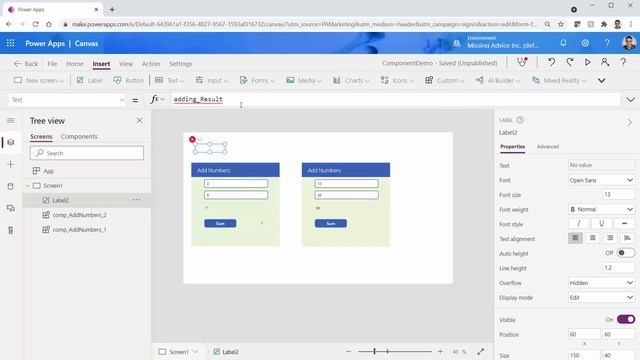Open the Insert plus icon in left rail
Screen dimensions: 640x360
click(11, 164)
